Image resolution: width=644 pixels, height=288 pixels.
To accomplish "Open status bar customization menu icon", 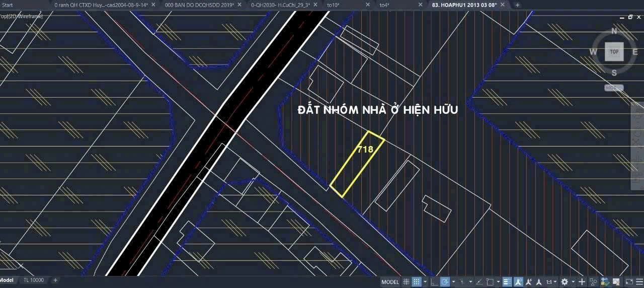I will point(639,282).
